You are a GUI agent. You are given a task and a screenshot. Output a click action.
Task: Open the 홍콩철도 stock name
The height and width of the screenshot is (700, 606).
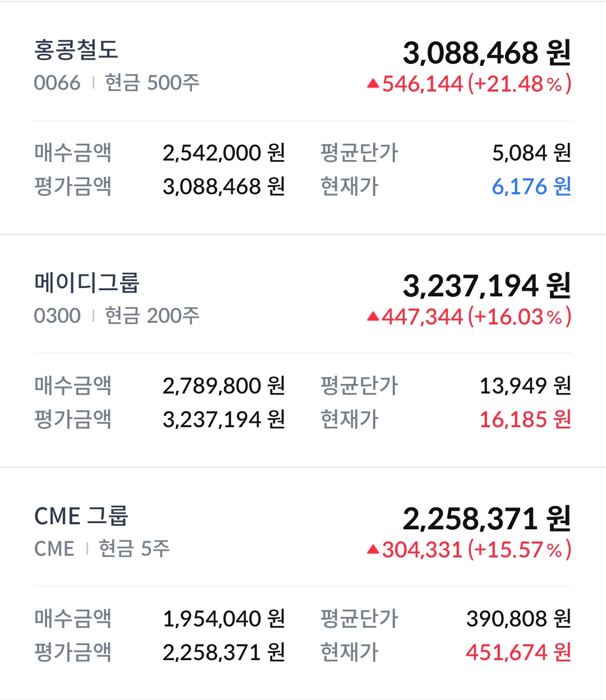tap(76, 50)
